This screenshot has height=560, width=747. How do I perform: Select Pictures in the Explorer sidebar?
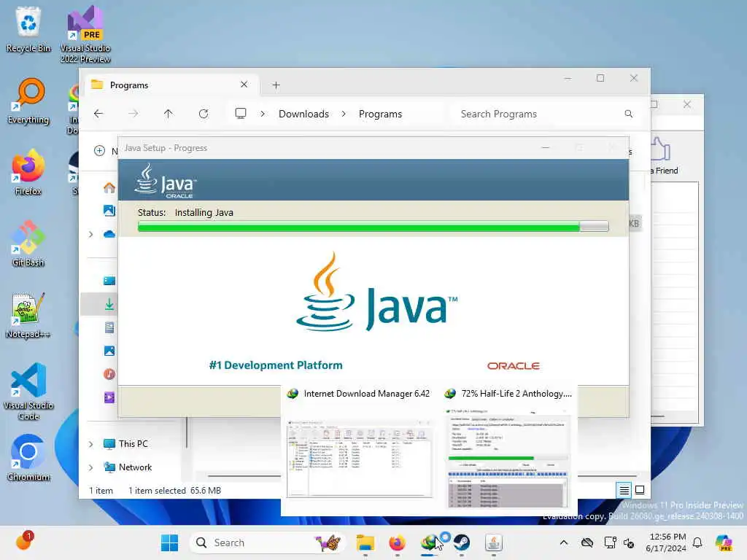(x=109, y=351)
